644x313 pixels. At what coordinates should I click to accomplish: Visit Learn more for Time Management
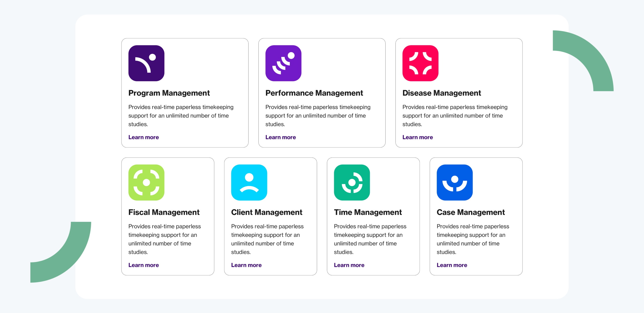(349, 265)
